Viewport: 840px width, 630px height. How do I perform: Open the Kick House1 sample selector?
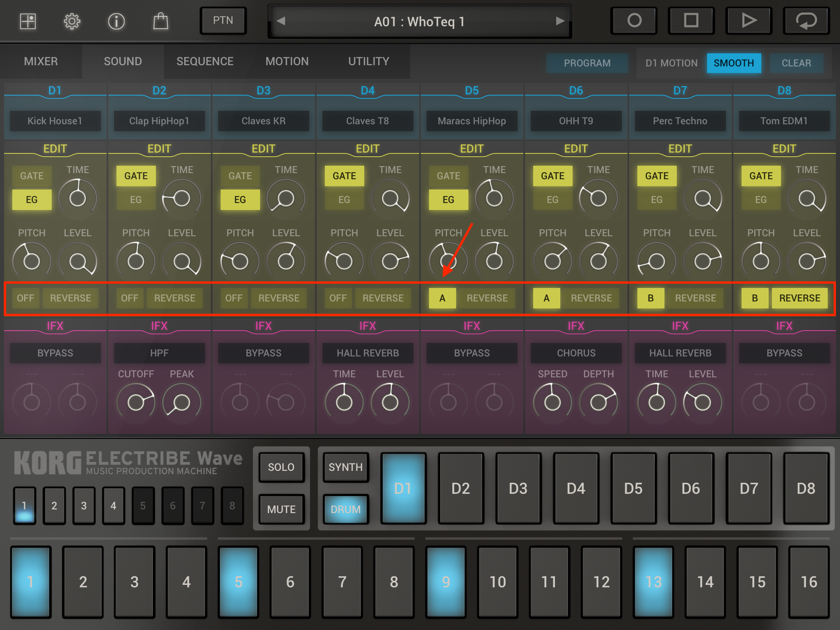[x=55, y=121]
